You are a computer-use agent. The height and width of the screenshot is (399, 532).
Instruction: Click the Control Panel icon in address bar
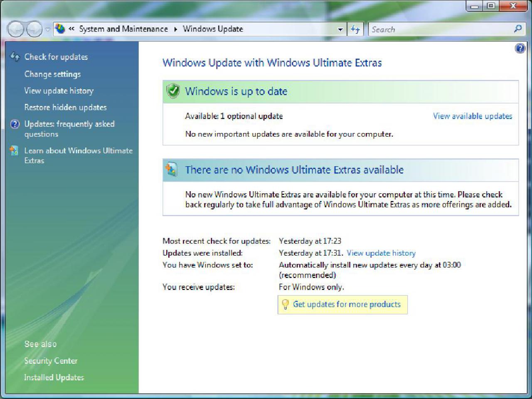(x=61, y=29)
